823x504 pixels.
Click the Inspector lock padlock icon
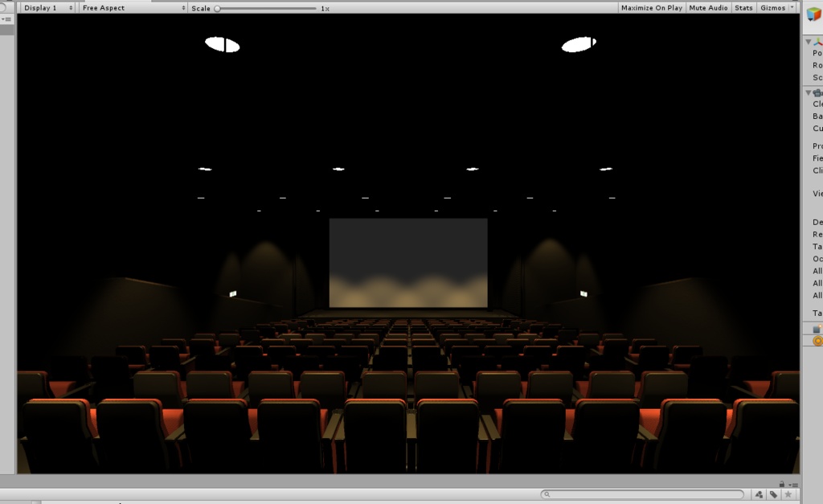pos(782,484)
